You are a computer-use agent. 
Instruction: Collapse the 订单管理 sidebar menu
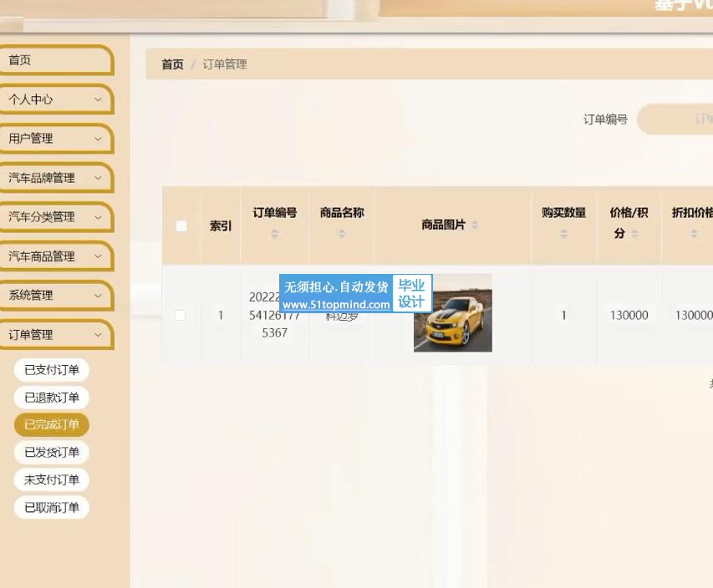[56, 335]
